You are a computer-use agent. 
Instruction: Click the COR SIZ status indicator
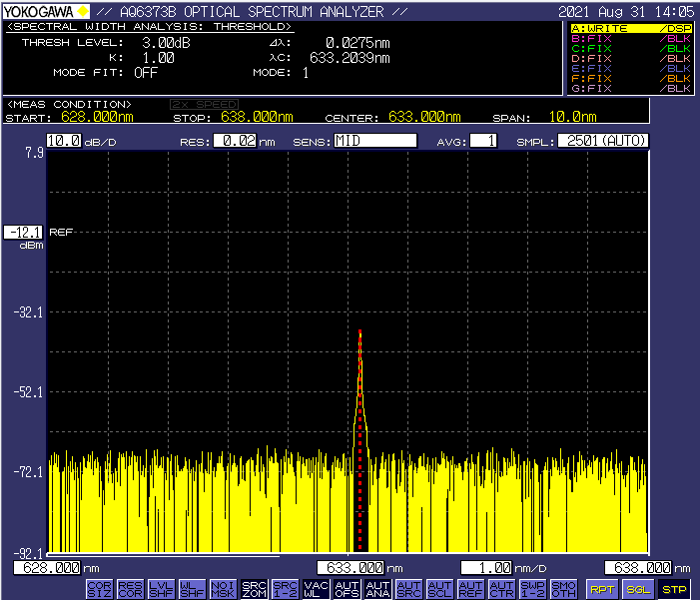pos(99,589)
